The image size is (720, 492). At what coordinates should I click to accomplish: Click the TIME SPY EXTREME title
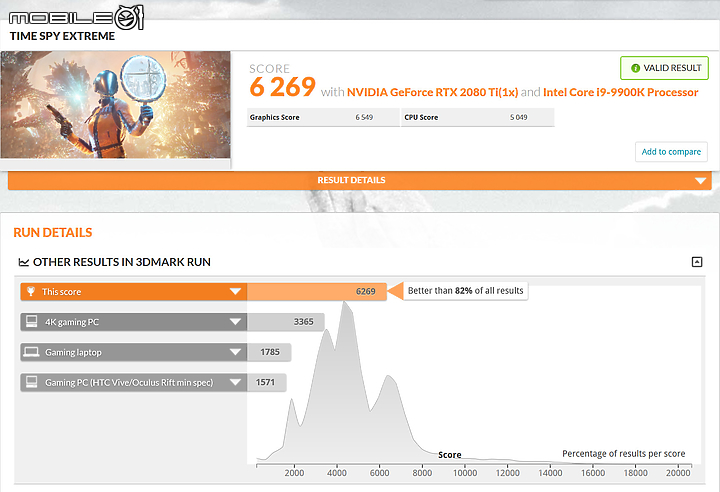tap(62, 36)
